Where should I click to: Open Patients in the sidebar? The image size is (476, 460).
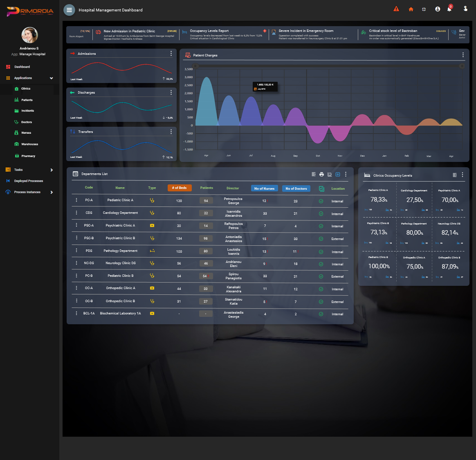tap(27, 100)
